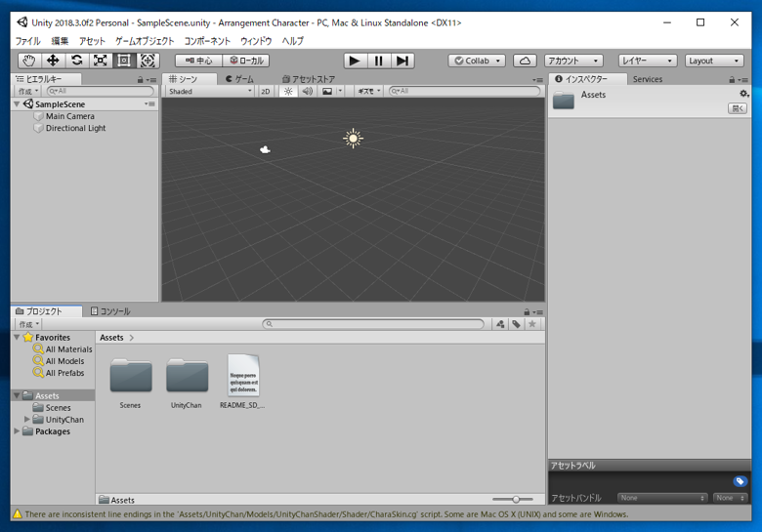This screenshot has height=532, width=762.
Task: Open the アセット menu
Action: pyautogui.click(x=92, y=41)
